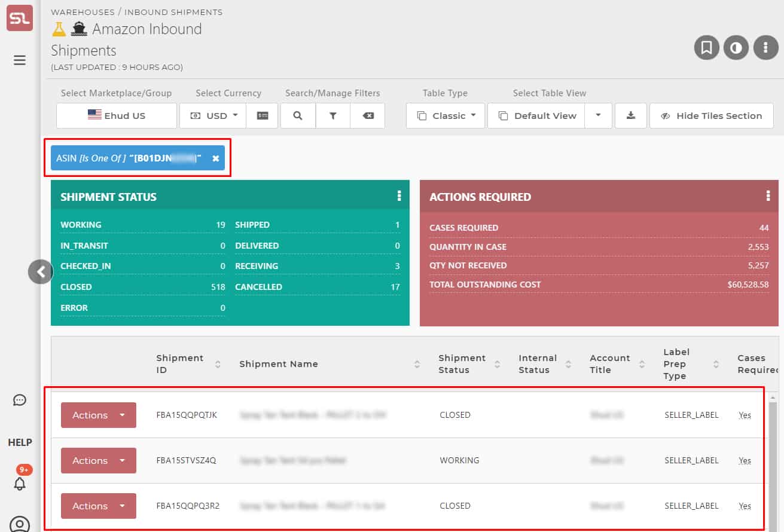Viewport: 784px width, 532px height.
Task: Sort by the Label Prep Type column arrows
Action: click(716, 364)
